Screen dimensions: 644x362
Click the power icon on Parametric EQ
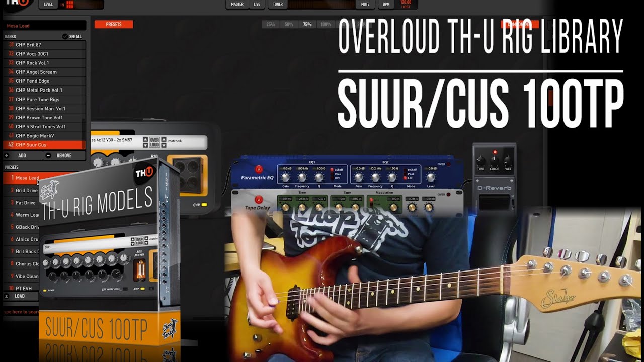point(259,169)
